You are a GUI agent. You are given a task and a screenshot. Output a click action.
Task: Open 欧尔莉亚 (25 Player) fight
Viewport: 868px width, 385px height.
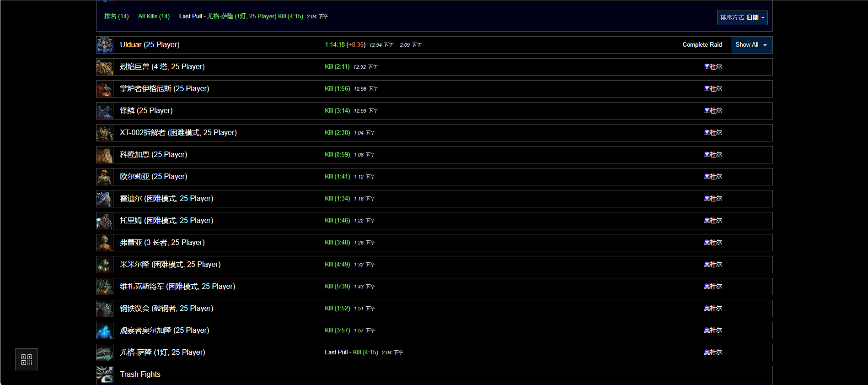(154, 177)
